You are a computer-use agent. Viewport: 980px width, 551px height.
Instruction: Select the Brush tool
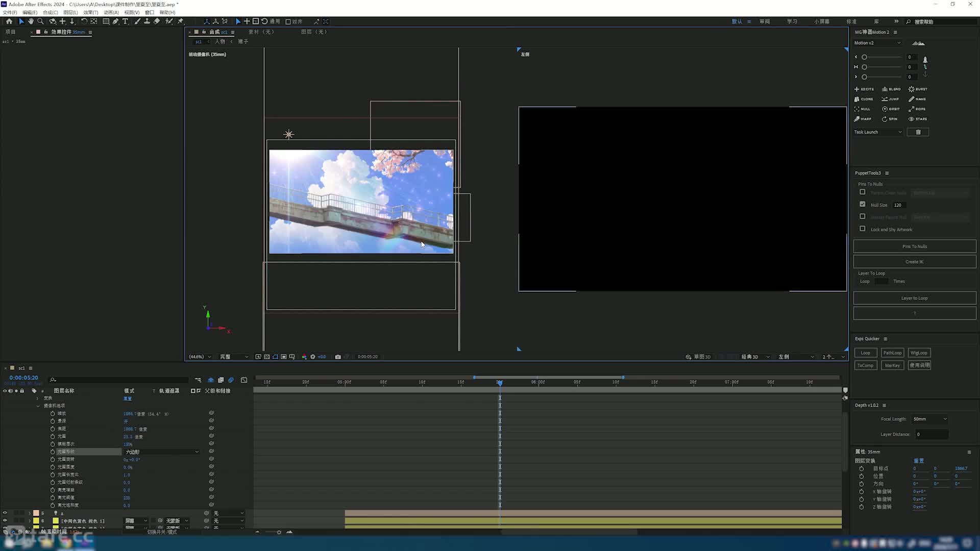click(137, 21)
